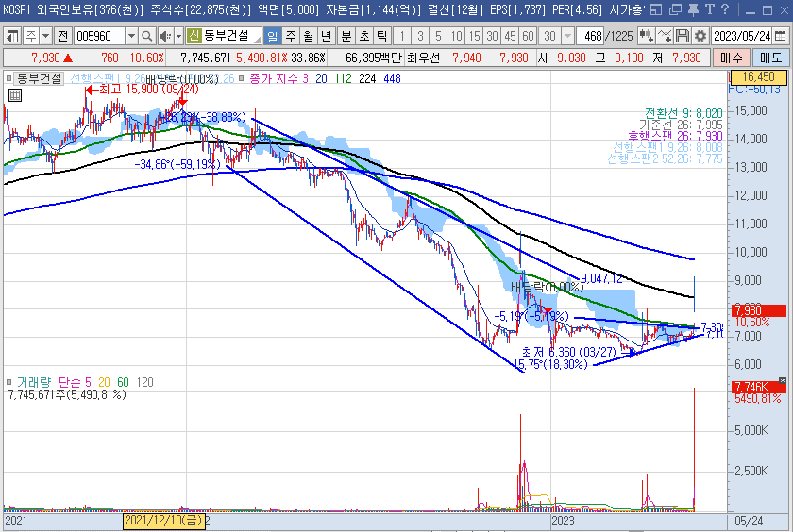
Task: Click the 기준선 26: 7,995 indicator text
Action: click(x=681, y=125)
